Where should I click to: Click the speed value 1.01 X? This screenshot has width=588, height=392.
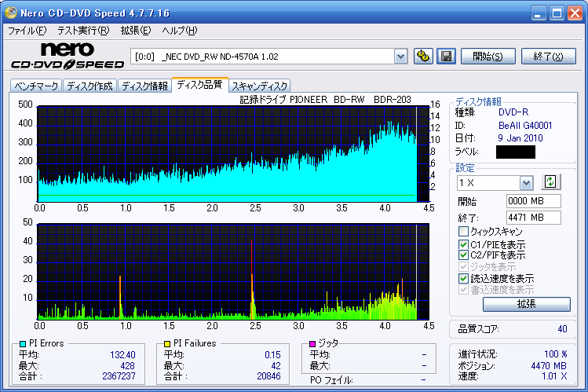point(554,376)
